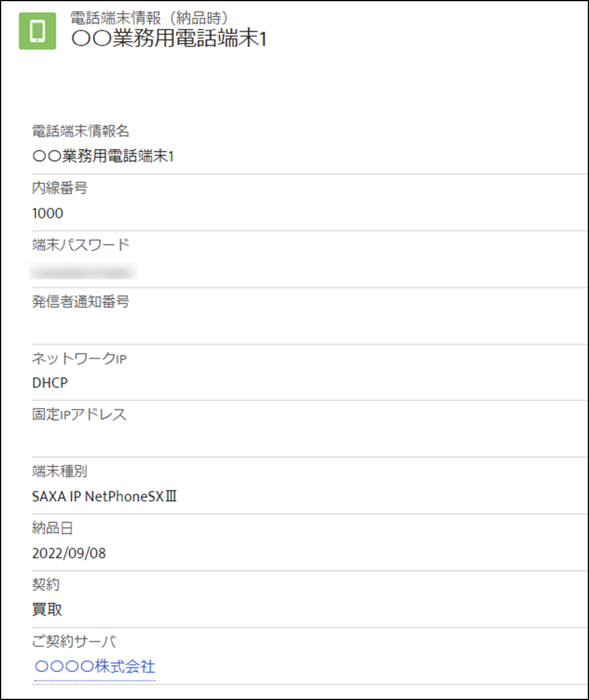Click the blurred 端末パスワード value

pos(83,272)
